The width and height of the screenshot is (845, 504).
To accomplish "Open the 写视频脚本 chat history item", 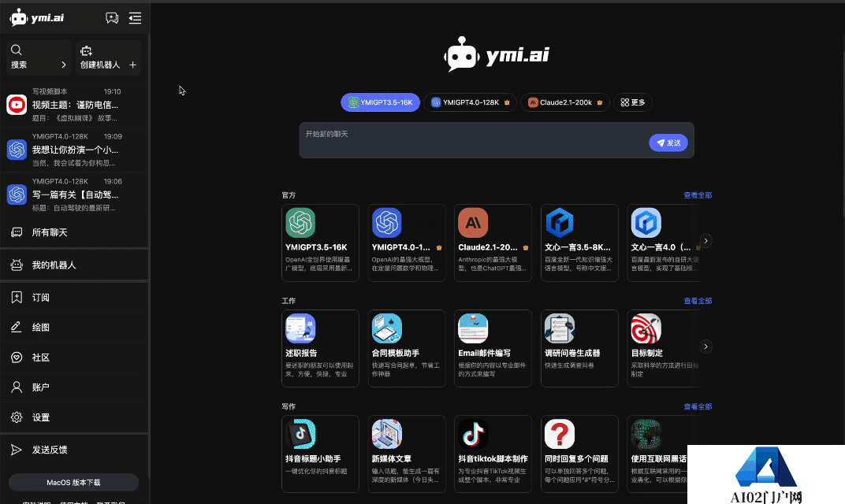I will click(74, 105).
